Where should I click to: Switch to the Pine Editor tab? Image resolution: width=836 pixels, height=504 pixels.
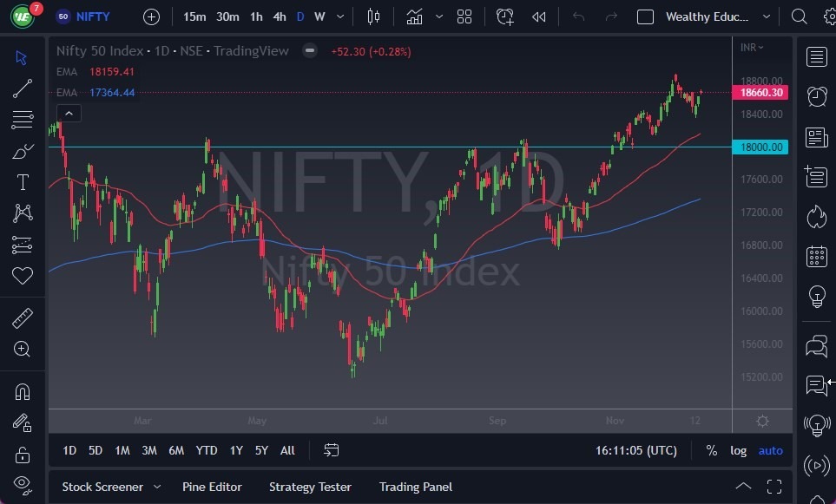(212, 487)
